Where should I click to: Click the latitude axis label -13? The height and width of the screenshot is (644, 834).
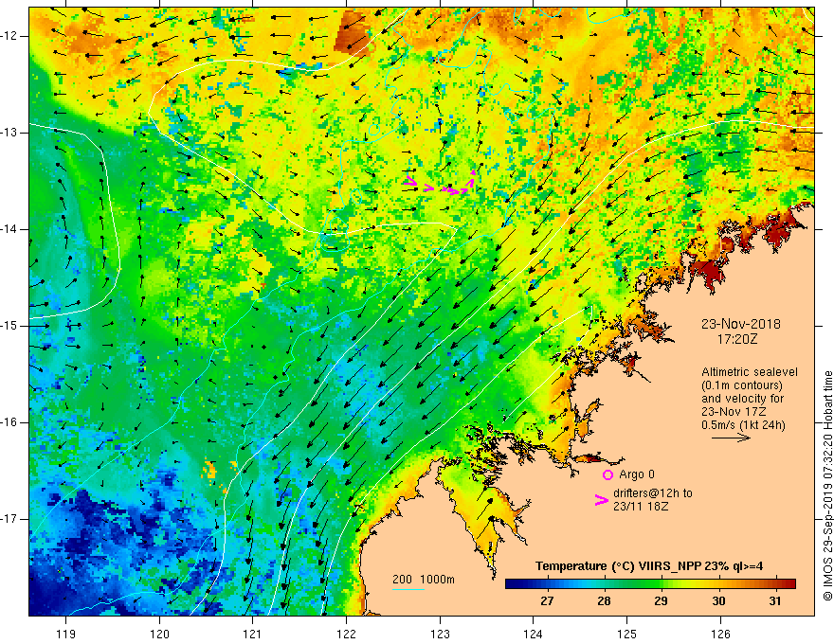pos(9,133)
